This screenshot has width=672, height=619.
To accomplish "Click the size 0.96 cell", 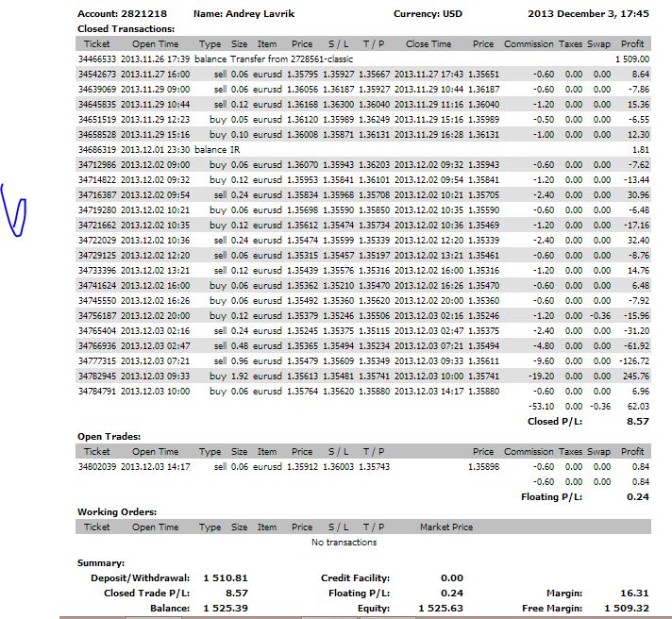I will point(240,361).
